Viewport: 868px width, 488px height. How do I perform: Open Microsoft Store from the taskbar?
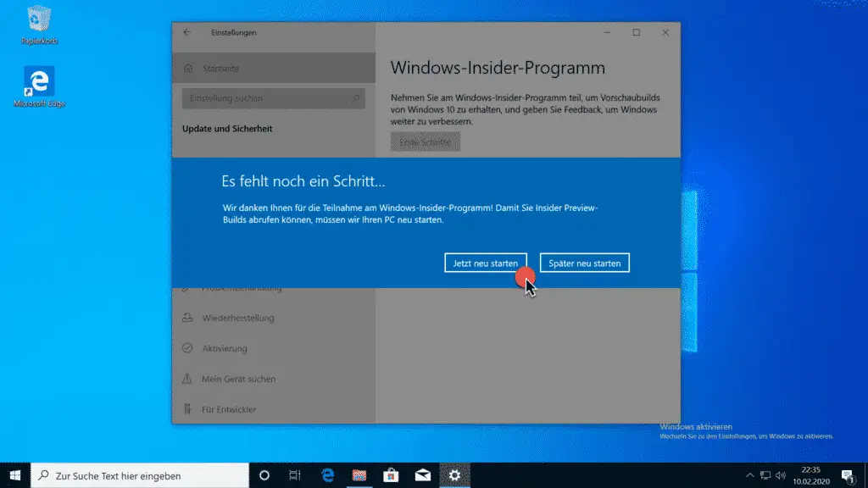(391, 475)
